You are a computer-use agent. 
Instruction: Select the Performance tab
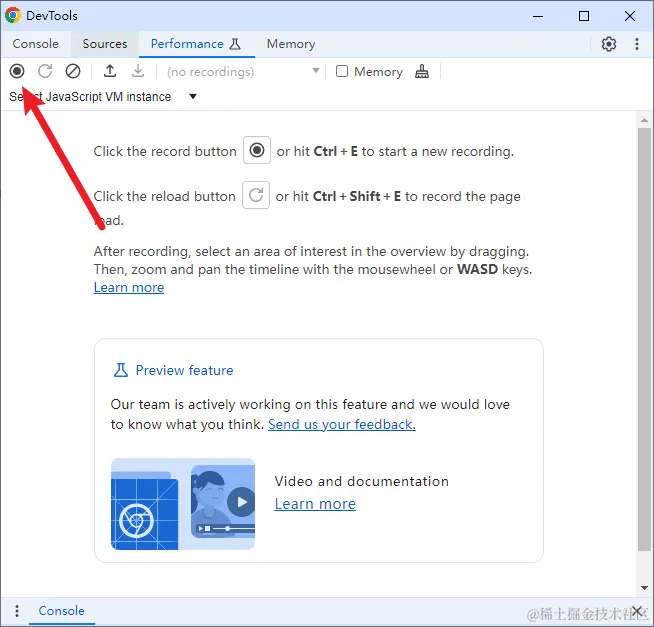(x=196, y=44)
